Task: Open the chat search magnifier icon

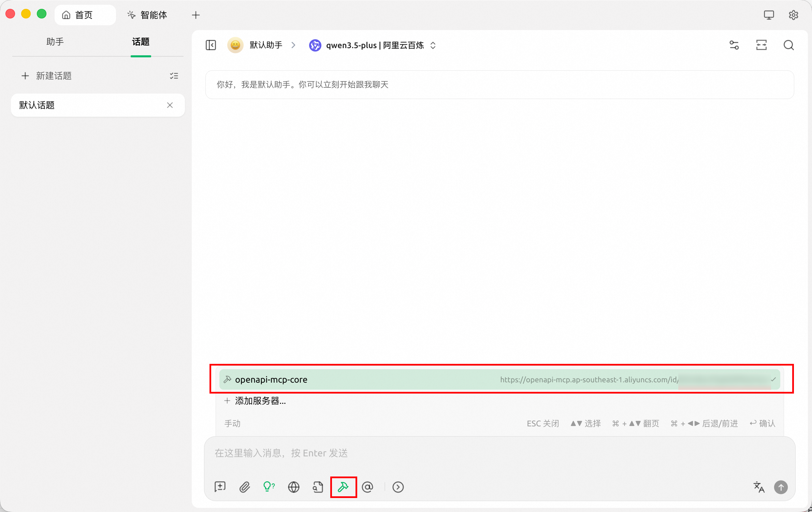Action: pyautogui.click(x=788, y=45)
